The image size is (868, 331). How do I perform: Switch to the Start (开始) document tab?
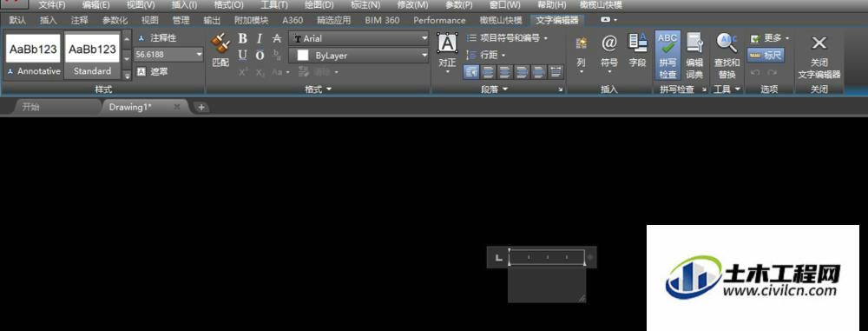coord(30,108)
